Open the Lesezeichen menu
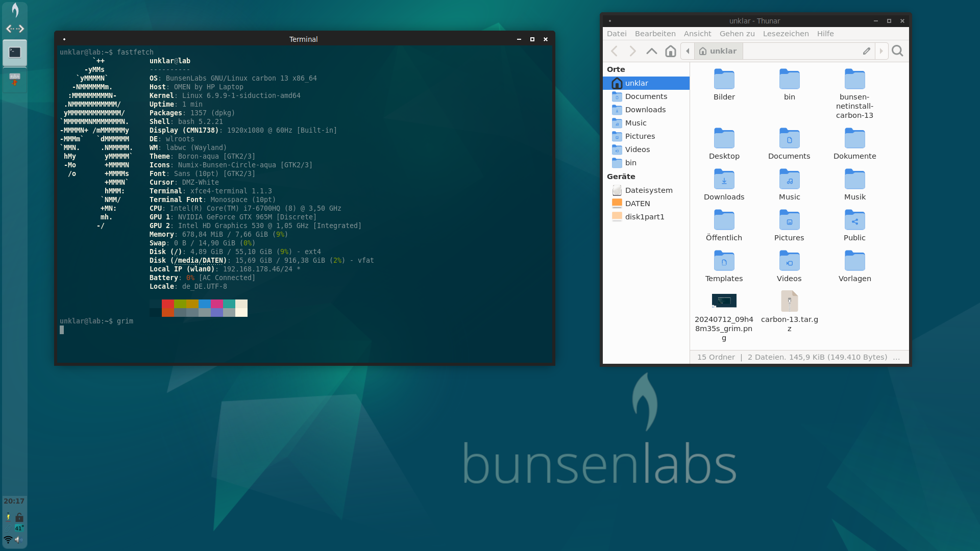This screenshot has width=980, height=551. point(786,34)
